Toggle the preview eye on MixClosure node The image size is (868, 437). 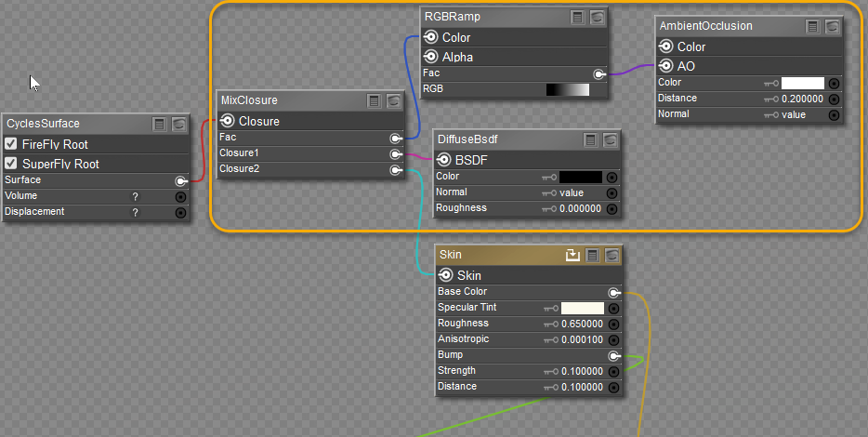click(394, 100)
